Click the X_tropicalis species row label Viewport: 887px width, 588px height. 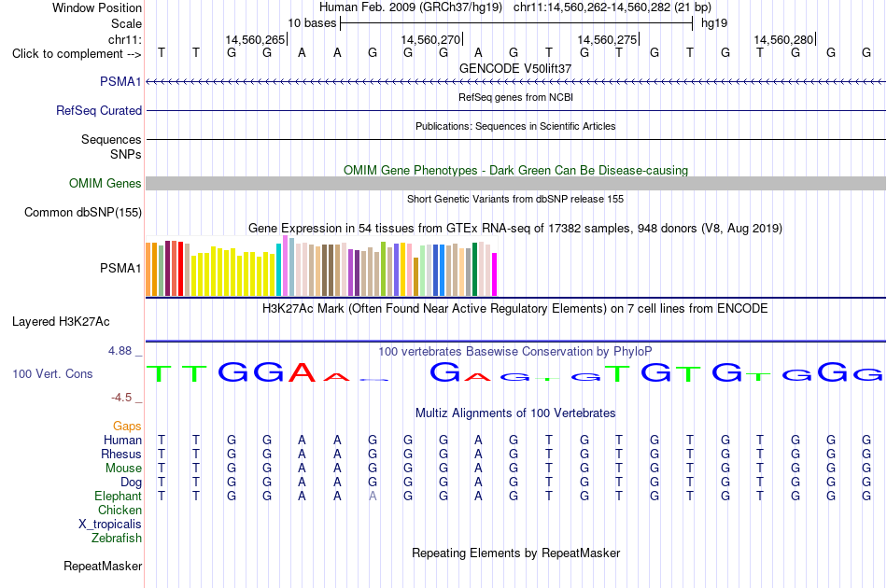[110, 525]
